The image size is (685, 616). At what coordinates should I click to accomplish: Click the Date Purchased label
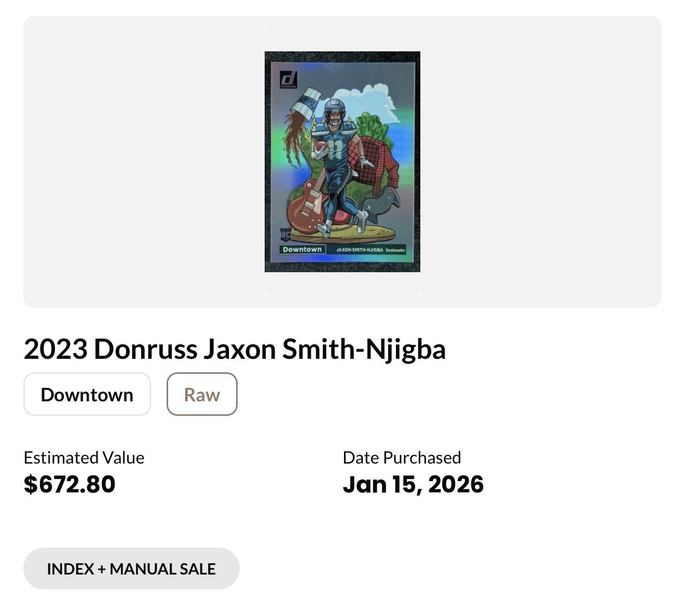coord(402,457)
